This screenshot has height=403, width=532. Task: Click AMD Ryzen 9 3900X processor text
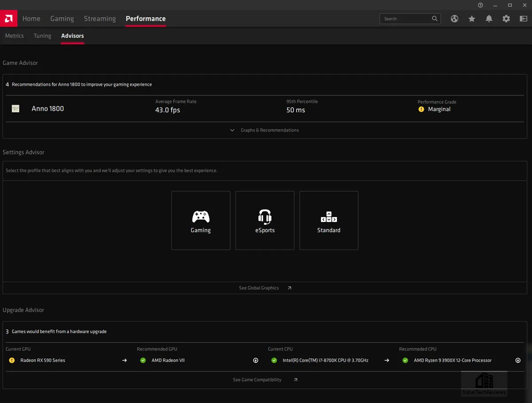click(453, 360)
